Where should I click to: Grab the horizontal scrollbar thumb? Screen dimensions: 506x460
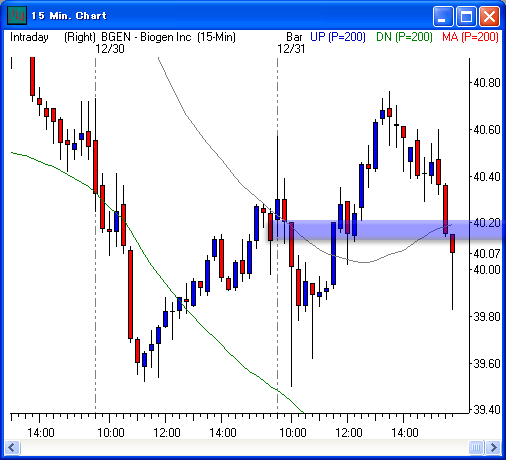476,447
